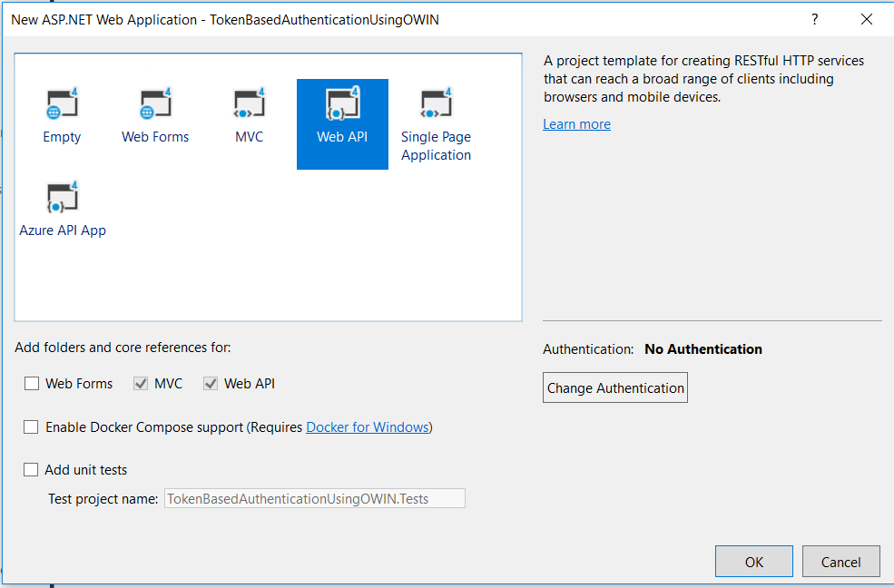Enable Docker Compose support
Image resolution: width=894 pixels, height=588 pixels.
(31, 426)
